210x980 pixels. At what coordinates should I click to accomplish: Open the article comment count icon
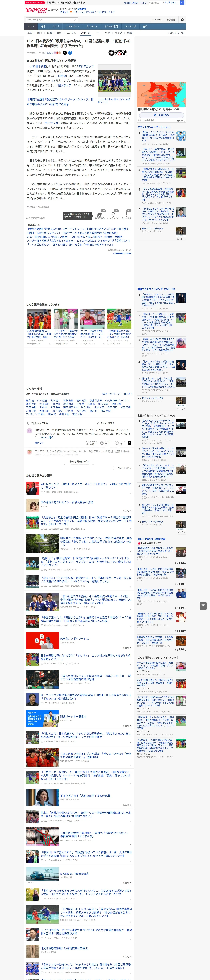coord(50,53)
